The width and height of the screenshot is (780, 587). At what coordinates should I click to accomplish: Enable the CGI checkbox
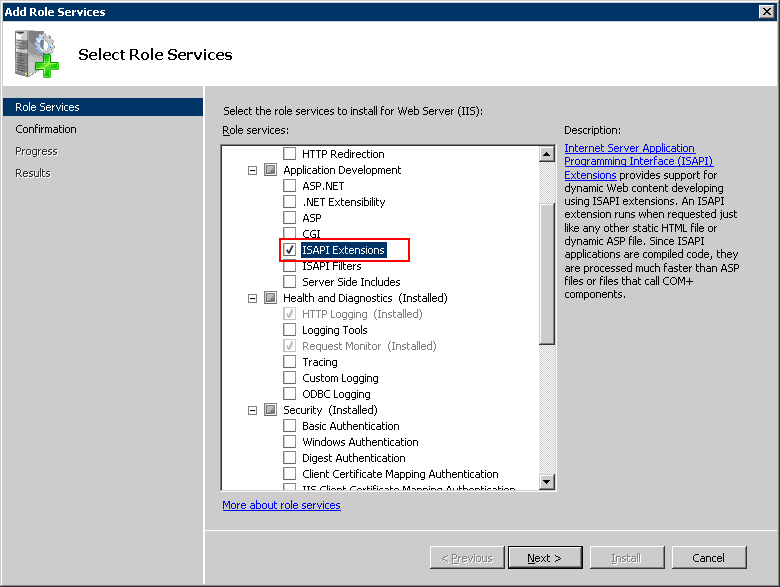tap(290, 233)
